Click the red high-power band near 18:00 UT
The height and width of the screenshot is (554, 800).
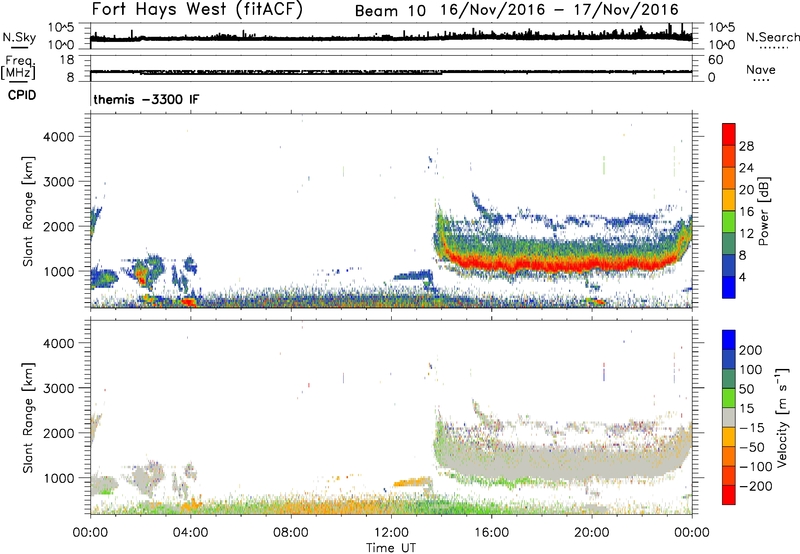coord(542,264)
